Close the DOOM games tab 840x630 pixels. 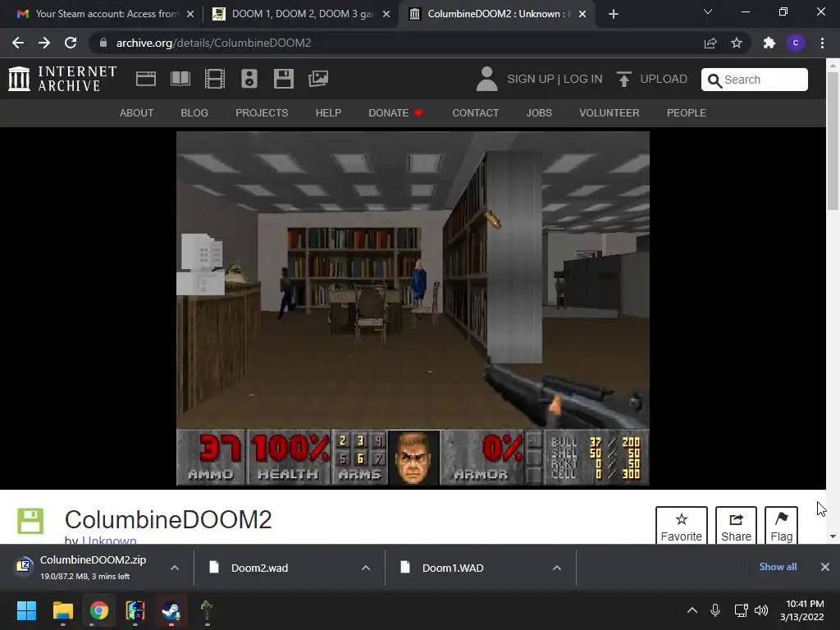(x=386, y=14)
